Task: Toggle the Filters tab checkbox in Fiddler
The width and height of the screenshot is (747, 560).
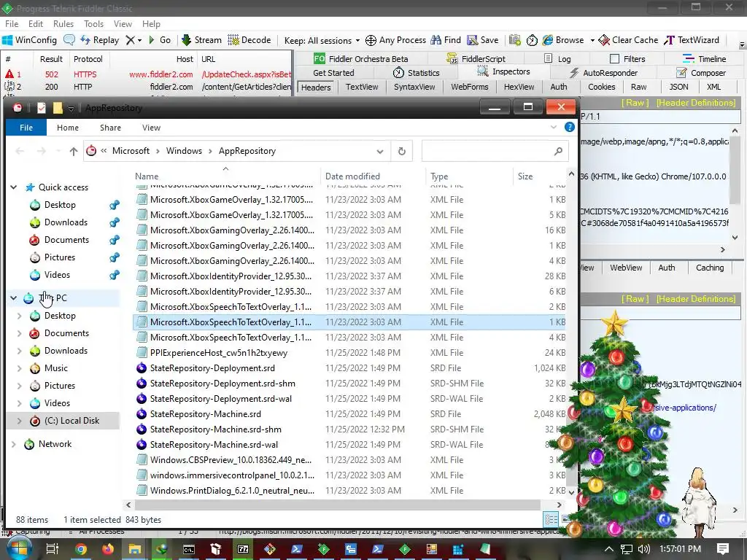Action: pyautogui.click(x=614, y=58)
